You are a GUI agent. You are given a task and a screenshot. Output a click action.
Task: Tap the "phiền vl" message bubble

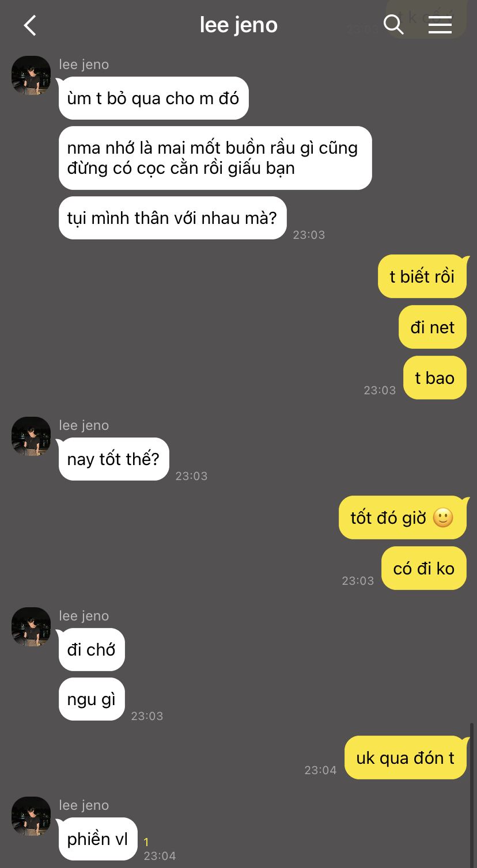coord(97,839)
